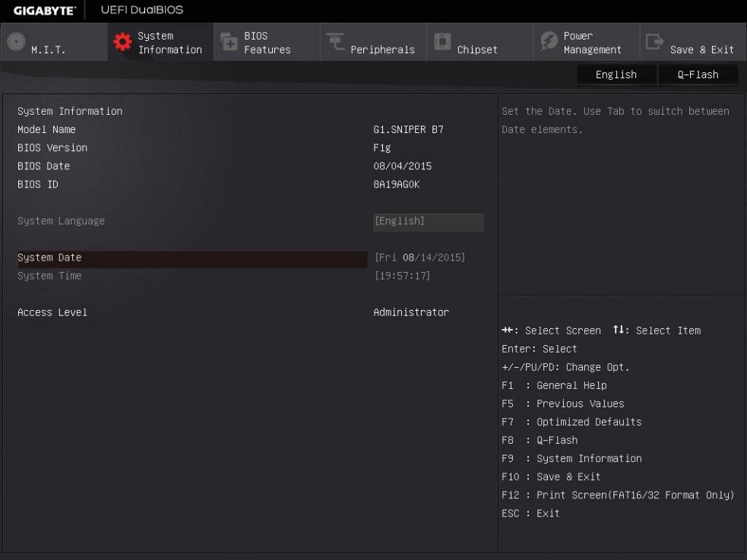The width and height of the screenshot is (747, 560).
Task: Launch the Q-Flash utility button
Action: click(x=698, y=74)
